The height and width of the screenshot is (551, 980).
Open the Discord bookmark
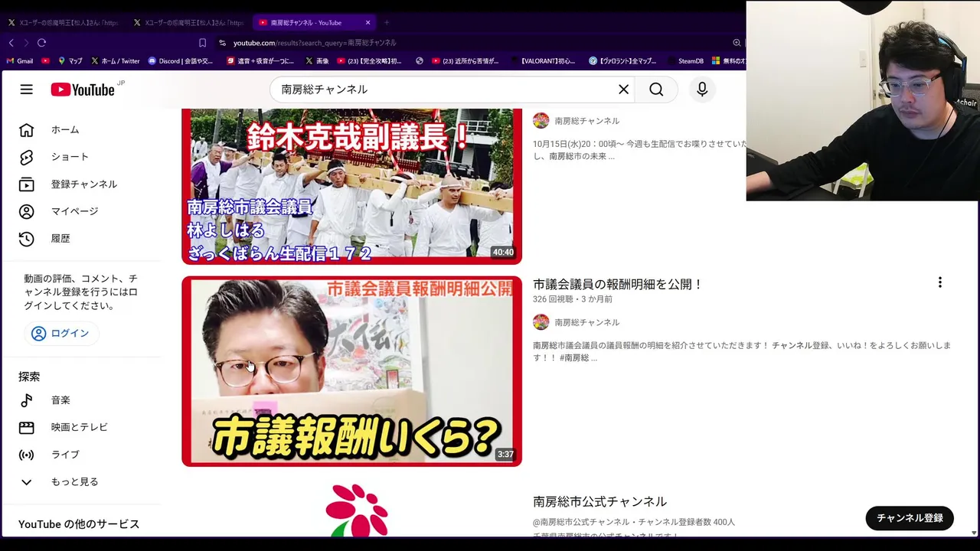pyautogui.click(x=181, y=61)
